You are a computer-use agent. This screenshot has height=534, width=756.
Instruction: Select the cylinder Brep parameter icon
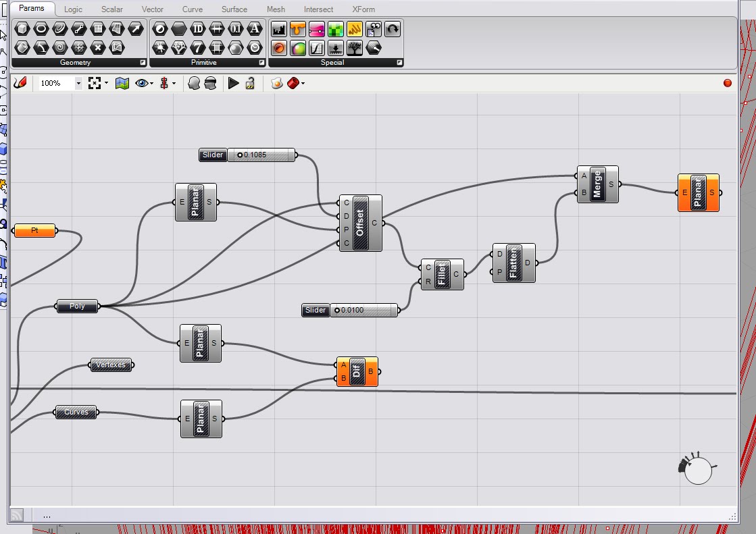[22, 48]
